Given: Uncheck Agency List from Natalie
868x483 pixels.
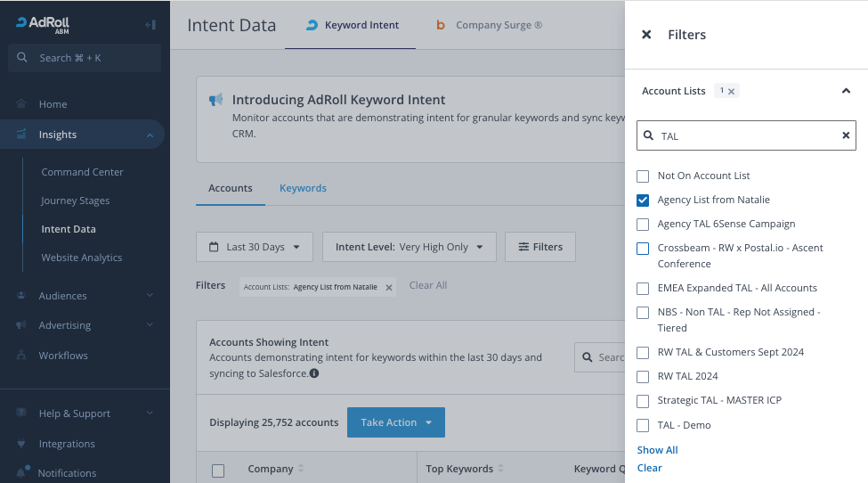Looking at the screenshot, I should 643,200.
